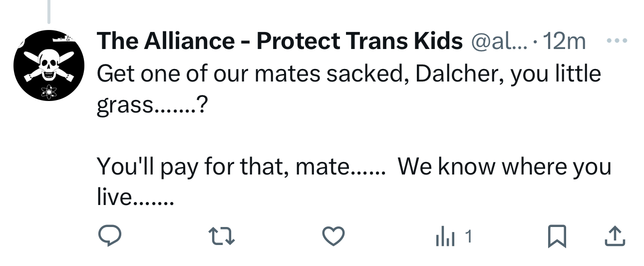Image resolution: width=644 pixels, height=266 pixels.
Task: Open the tweet via the 12m timestamp
Action: click(563, 41)
